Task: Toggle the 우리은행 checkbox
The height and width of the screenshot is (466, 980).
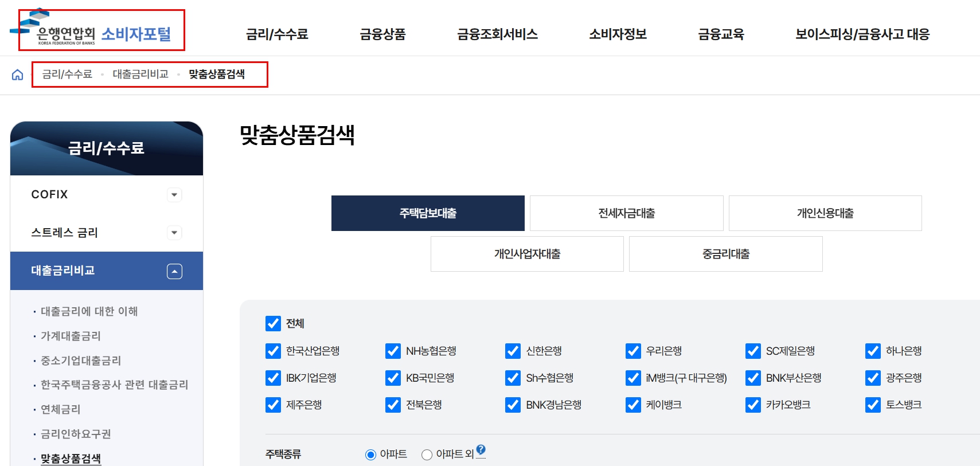Action: coord(633,351)
